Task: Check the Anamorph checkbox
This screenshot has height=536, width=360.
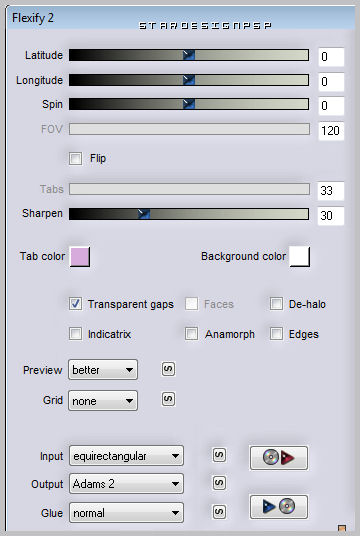Action: tap(191, 334)
